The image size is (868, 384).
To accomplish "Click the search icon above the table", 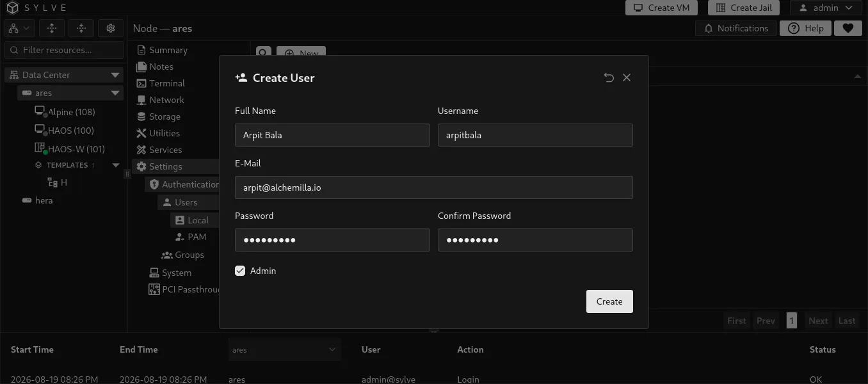I will tap(264, 53).
